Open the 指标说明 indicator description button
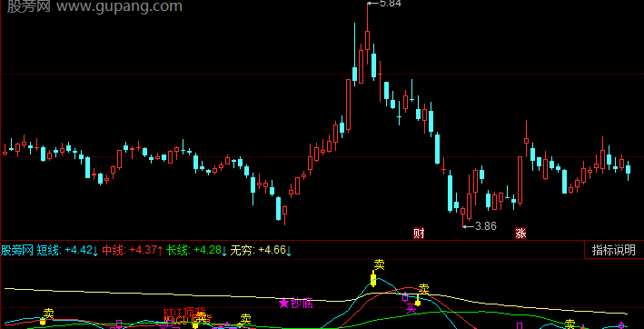 (614, 250)
